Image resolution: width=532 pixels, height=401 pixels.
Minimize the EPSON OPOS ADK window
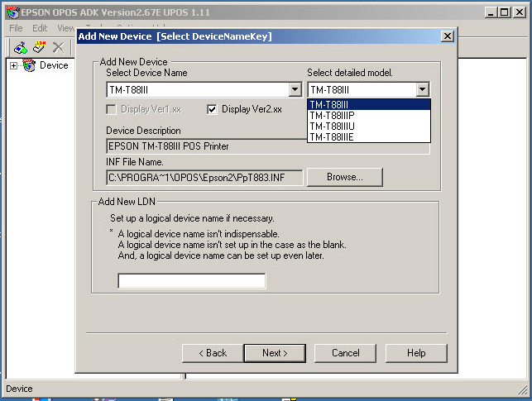(x=491, y=12)
